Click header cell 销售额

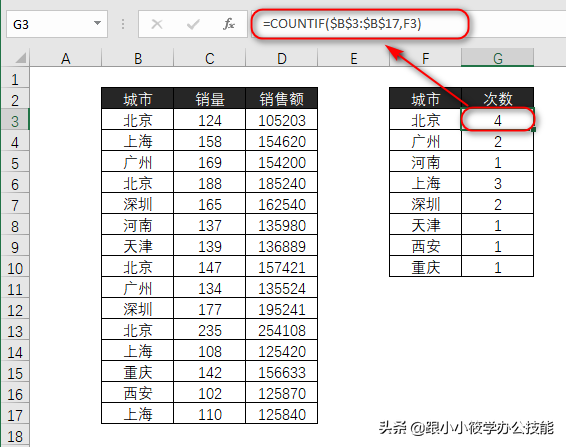282,99
